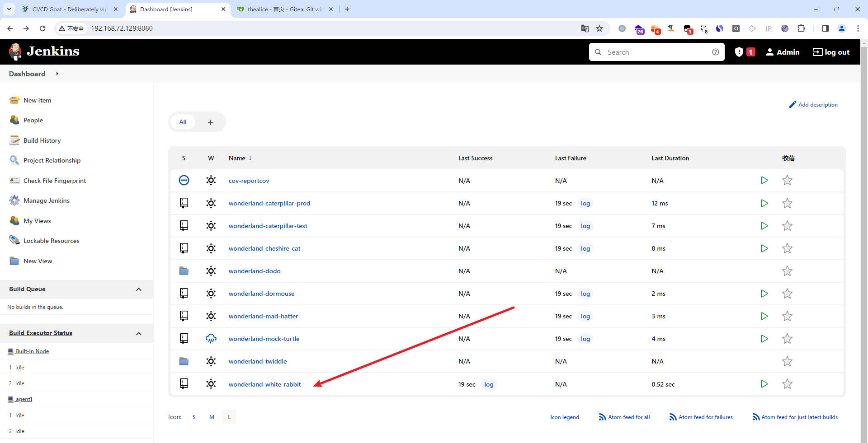The height and width of the screenshot is (443, 868).
Task: Star wonderland-caterpillar-prod as favorite
Action: point(787,203)
